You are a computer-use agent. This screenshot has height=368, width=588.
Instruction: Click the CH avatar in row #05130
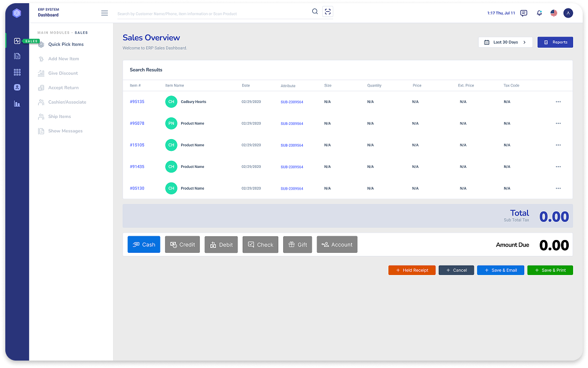coord(172,189)
